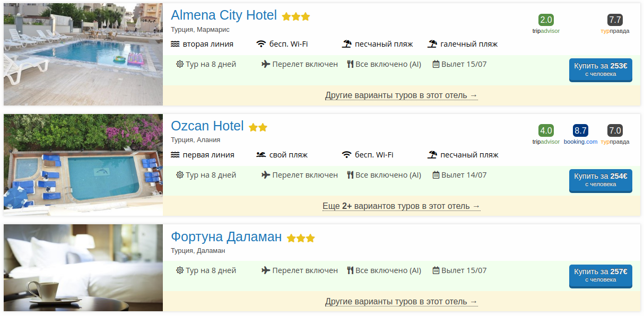Open Almena City Hotel title link

click(224, 15)
